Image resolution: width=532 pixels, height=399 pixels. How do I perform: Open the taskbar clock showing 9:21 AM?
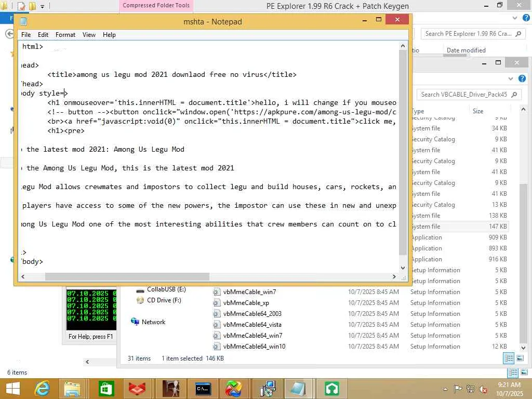[x=509, y=389]
